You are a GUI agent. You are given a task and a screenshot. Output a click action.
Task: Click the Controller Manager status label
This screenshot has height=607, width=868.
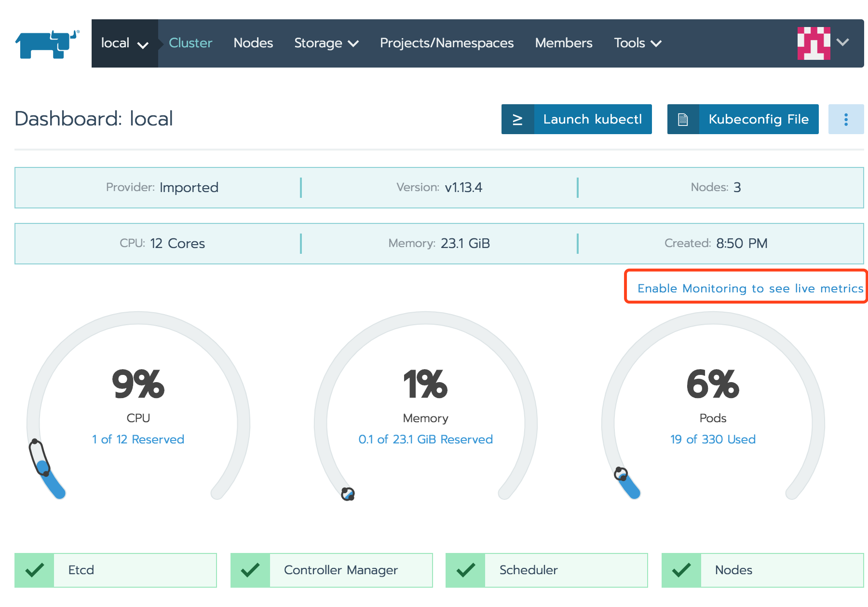[341, 570]
